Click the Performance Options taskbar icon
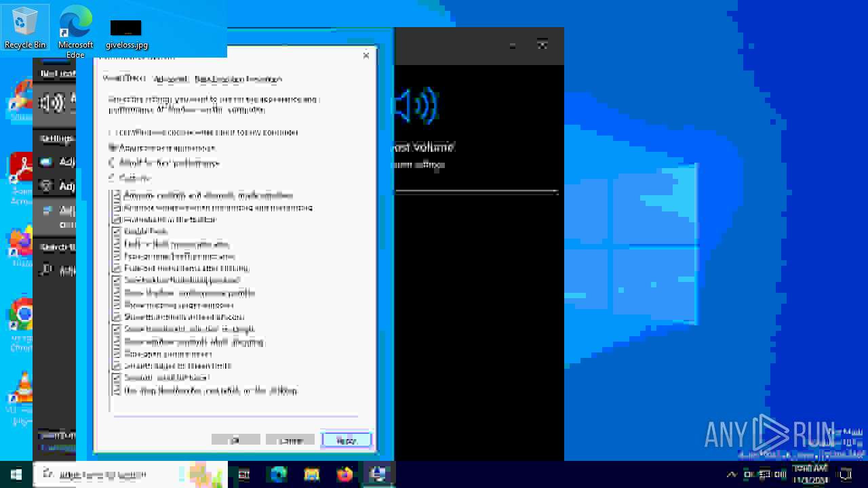This screenshot has height=488, width=868. (x=378, y=474)
